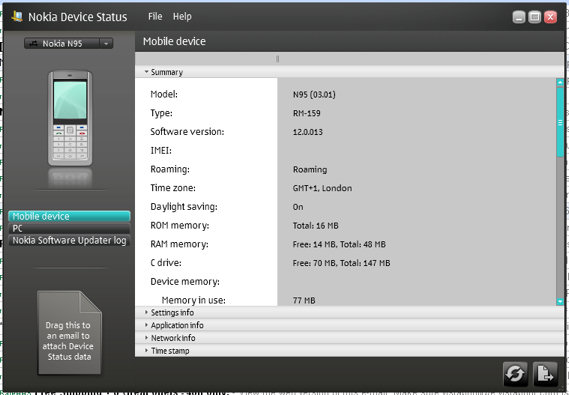
Task: Select Nokia Software Updater log
Action: tap(69, 240)
